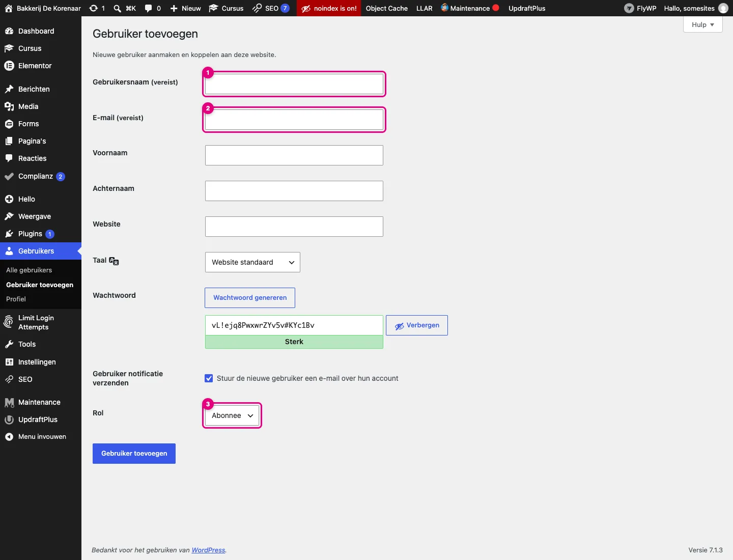Open the Hallo, somesites account menu
The width and height of the screenshot is (733, 560).
coord(696,8)
